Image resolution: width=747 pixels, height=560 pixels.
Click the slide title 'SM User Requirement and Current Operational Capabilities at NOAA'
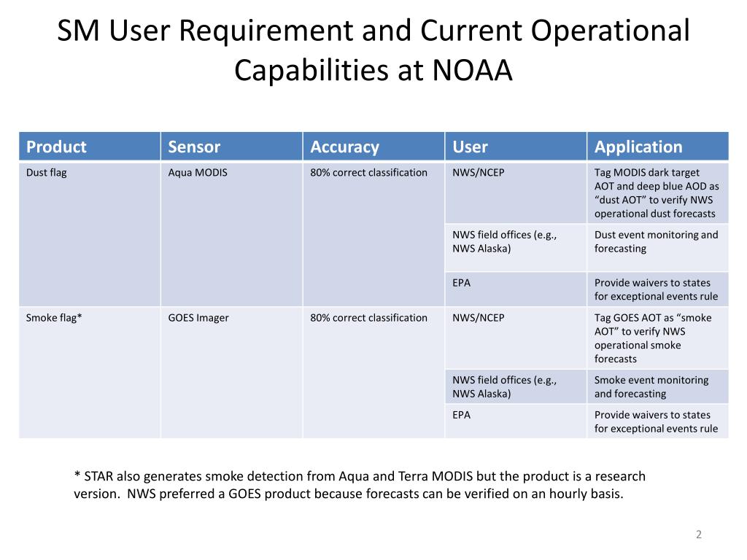coord(373,50)
